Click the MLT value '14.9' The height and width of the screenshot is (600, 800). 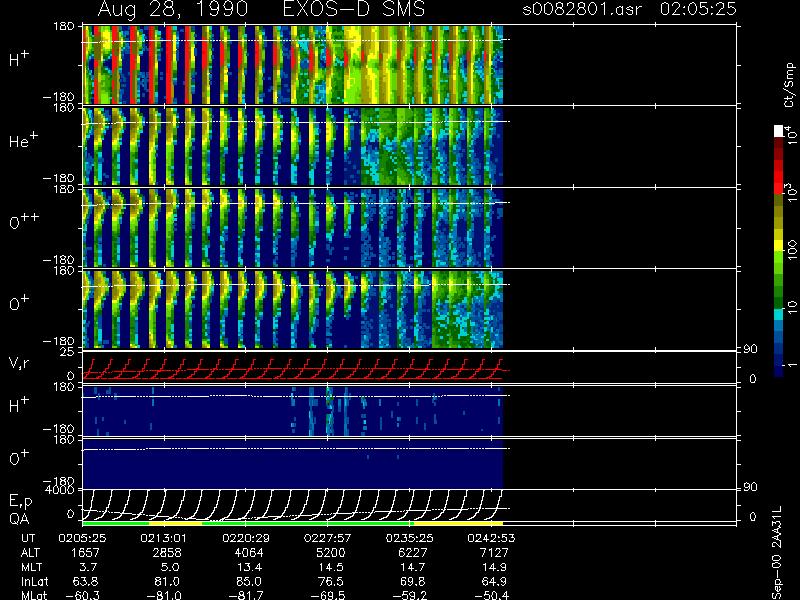pyautogui.click(x=495, y=567)
